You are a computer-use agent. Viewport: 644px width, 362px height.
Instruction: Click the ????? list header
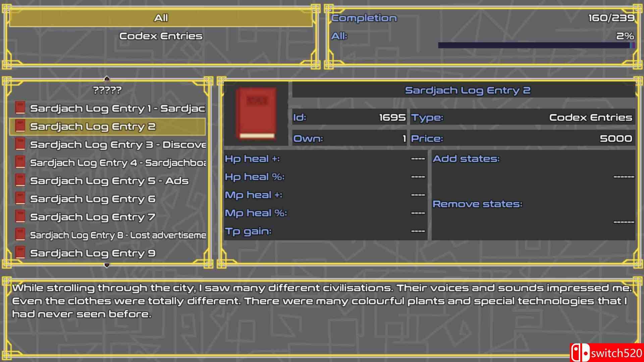coord(107,90)
